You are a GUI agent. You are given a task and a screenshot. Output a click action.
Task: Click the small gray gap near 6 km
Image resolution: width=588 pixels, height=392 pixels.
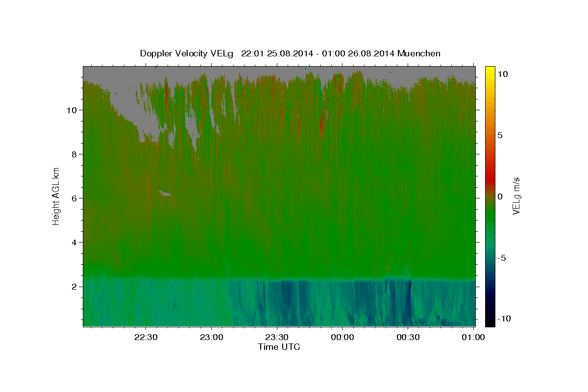click(x=165, y=194)
